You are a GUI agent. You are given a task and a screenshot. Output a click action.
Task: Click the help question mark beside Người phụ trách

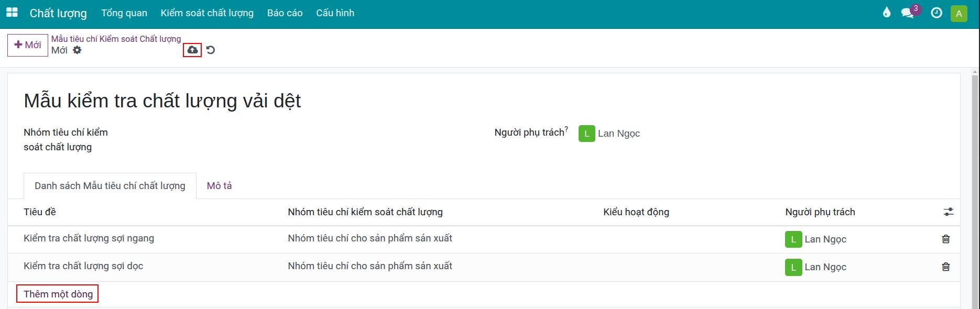pyautogui.click(x=566, y=129)
